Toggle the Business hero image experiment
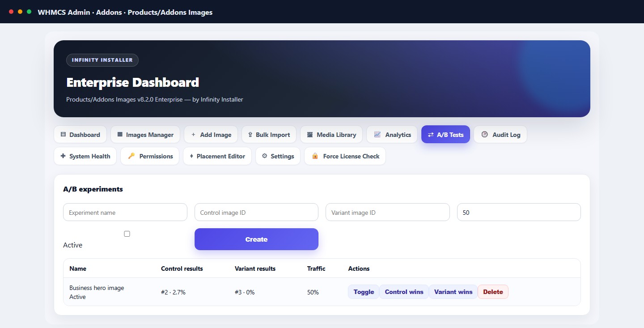644x328 pixels. 364,292
